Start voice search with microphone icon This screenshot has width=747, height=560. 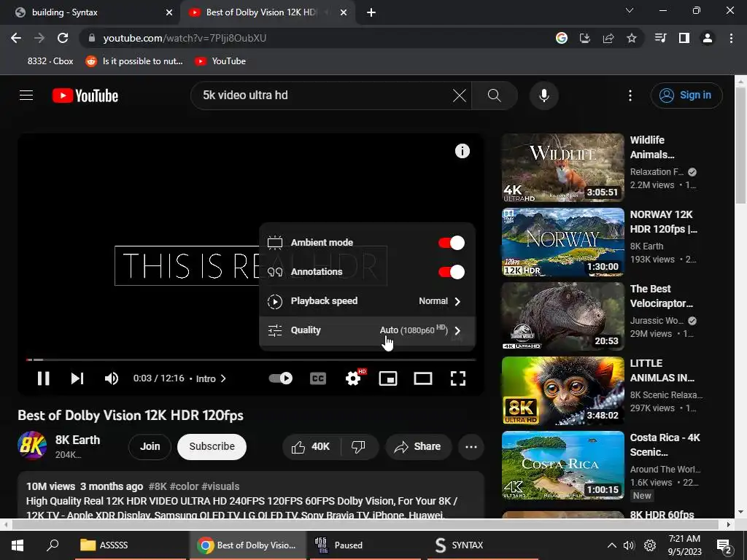(544, 96)
